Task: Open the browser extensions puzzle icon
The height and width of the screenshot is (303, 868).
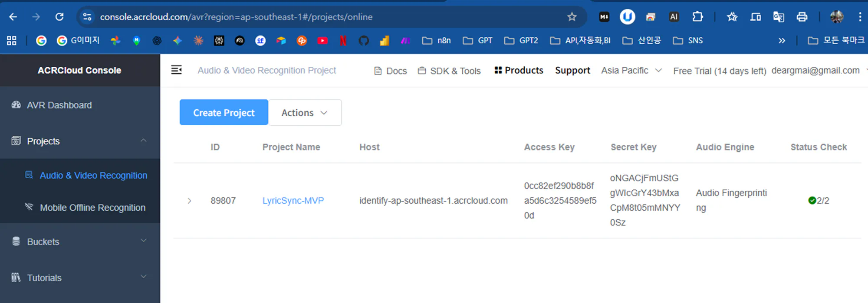Action: [x=697, y=17]
